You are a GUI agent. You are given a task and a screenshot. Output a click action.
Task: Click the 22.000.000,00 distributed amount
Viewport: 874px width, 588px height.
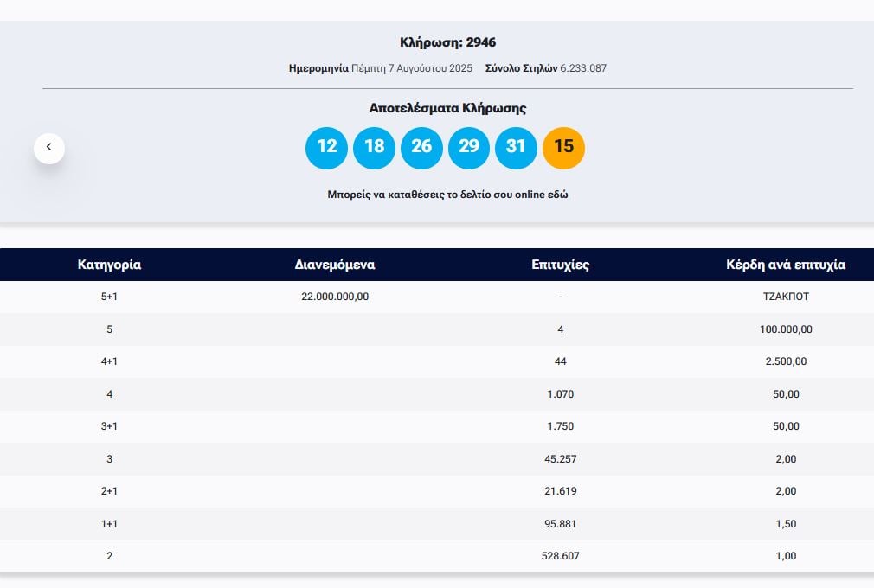(335, 297)
